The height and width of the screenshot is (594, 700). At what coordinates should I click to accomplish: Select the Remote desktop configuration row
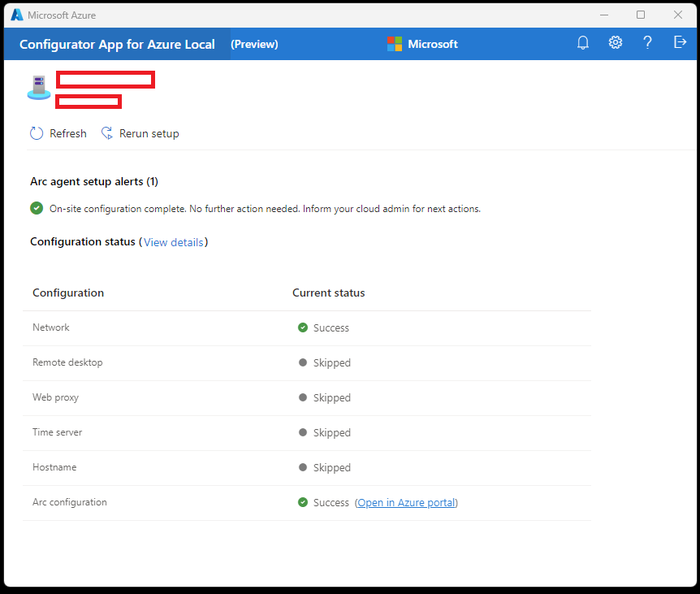point(67,362)
